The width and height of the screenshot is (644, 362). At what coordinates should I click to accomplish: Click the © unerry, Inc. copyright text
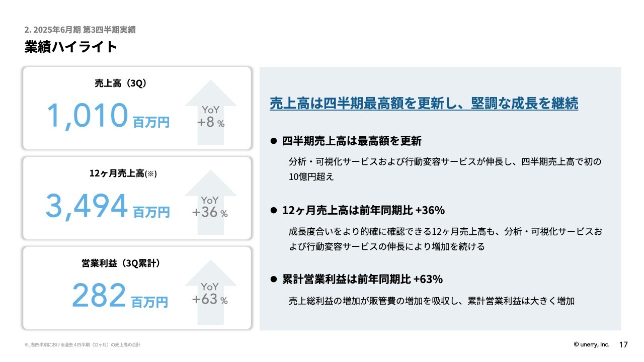pos(591,344)
